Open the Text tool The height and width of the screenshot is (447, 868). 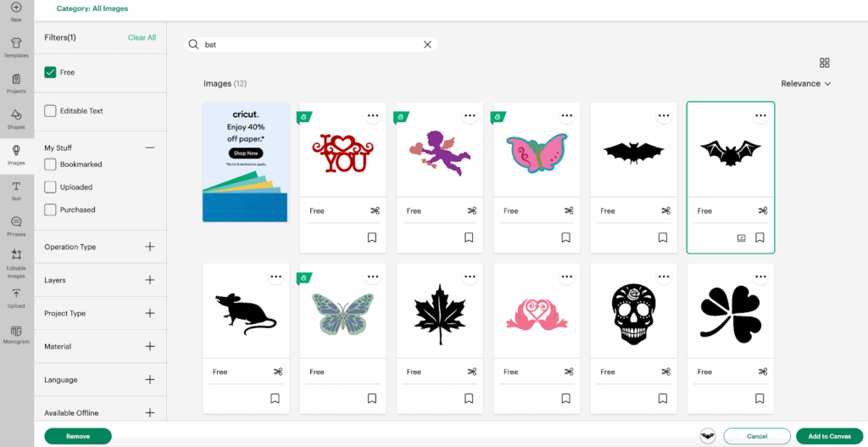[x=16, y=190]
